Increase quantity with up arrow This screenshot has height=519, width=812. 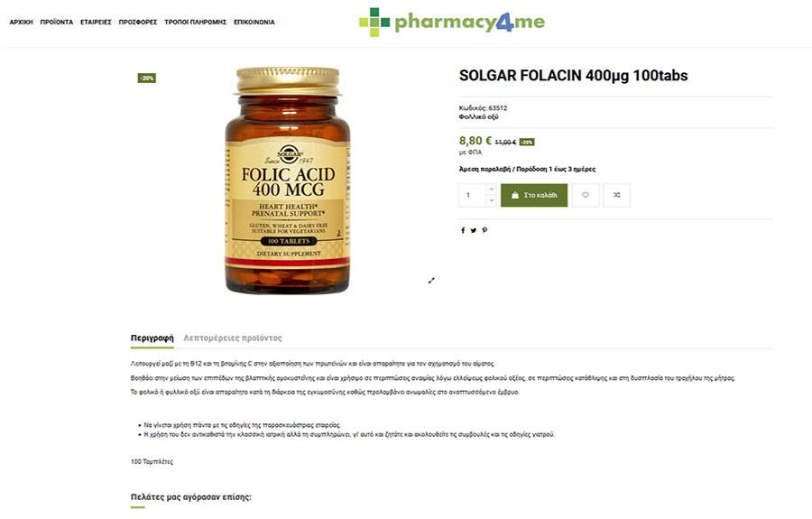click(x=492, y=190)
